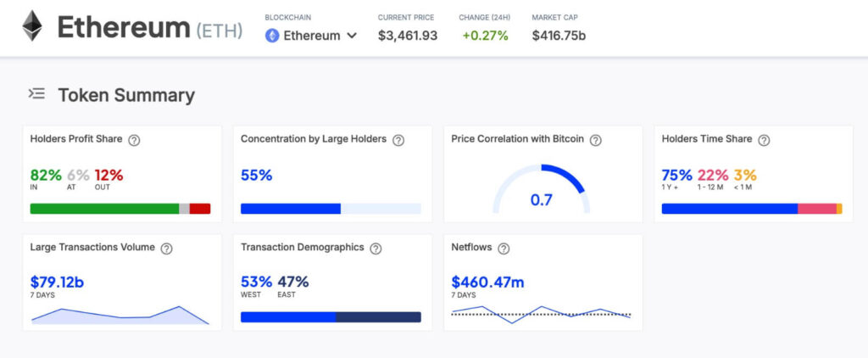Image resolution: width=868 pixels, height=358 pixels.
Task: Click the Concentration by Large Holders progress bar
Action: [x=331, y=209]
